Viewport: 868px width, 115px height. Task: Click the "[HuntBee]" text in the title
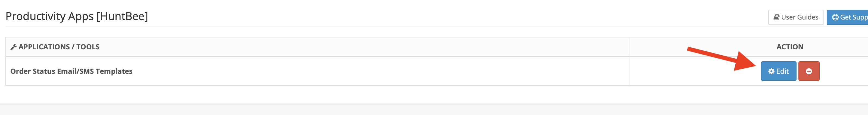(x=122, y=16)
